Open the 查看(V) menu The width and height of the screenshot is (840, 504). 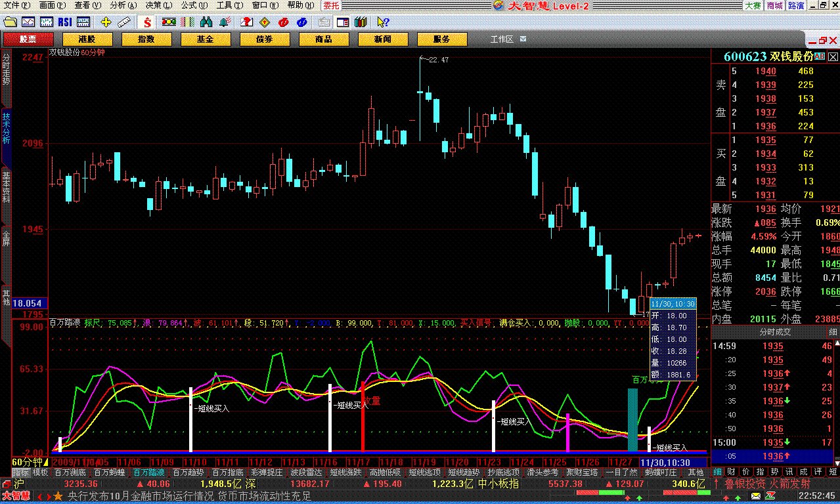(x=88, y=5)
